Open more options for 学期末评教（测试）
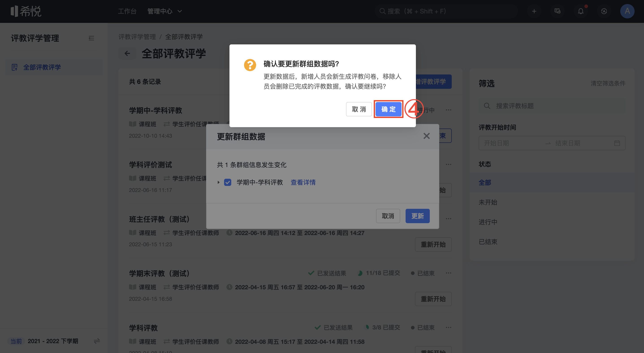The height and width of the screenshot is (353, 644). (x=449, y=273)
